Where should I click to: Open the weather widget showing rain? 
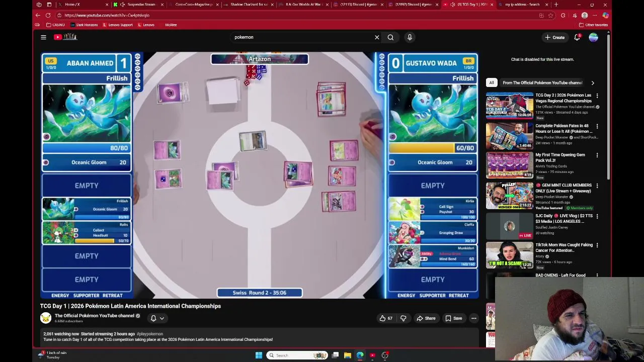click(53, 355)
